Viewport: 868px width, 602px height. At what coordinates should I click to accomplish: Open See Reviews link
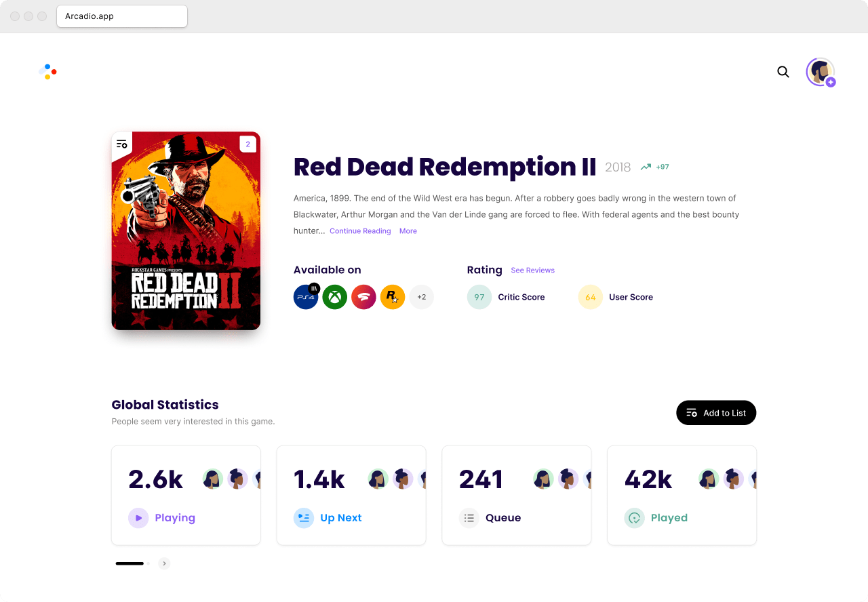coord(532,270)
